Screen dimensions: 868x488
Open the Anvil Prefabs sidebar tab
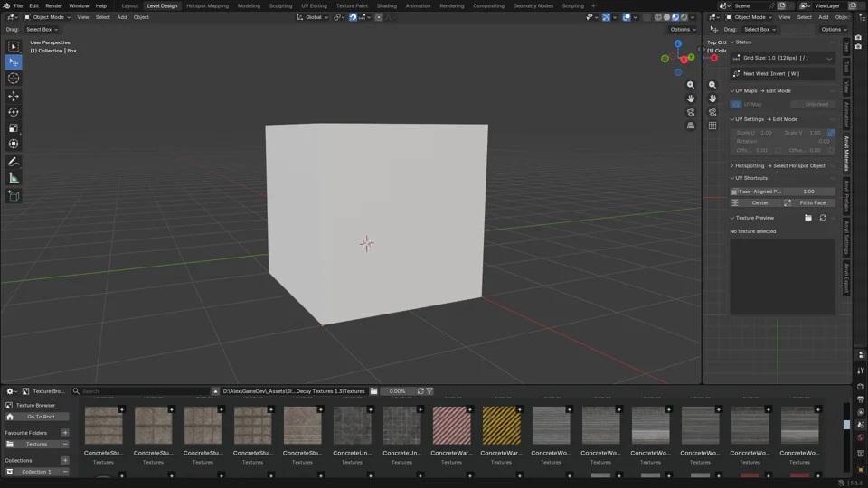coord(846,195)
